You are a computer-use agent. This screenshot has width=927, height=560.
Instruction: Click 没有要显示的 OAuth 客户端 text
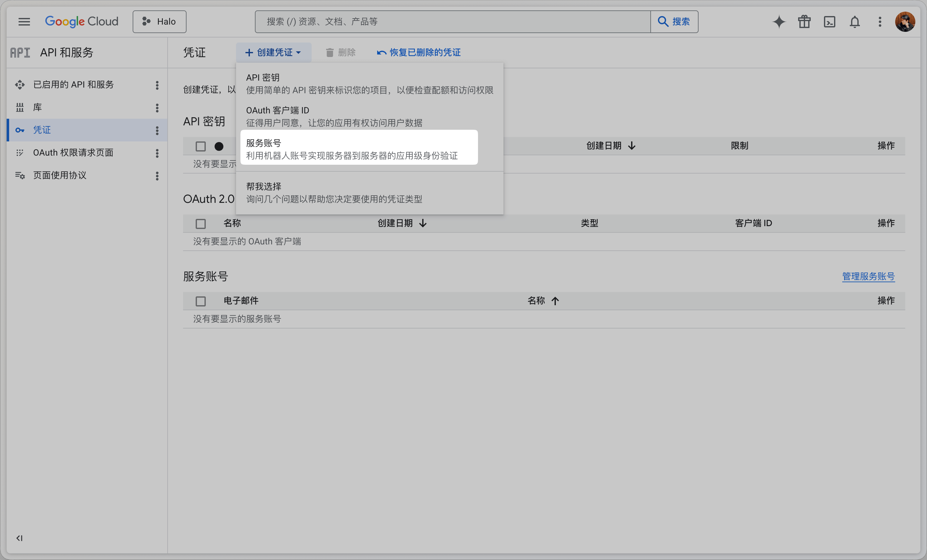click(247, 242)
